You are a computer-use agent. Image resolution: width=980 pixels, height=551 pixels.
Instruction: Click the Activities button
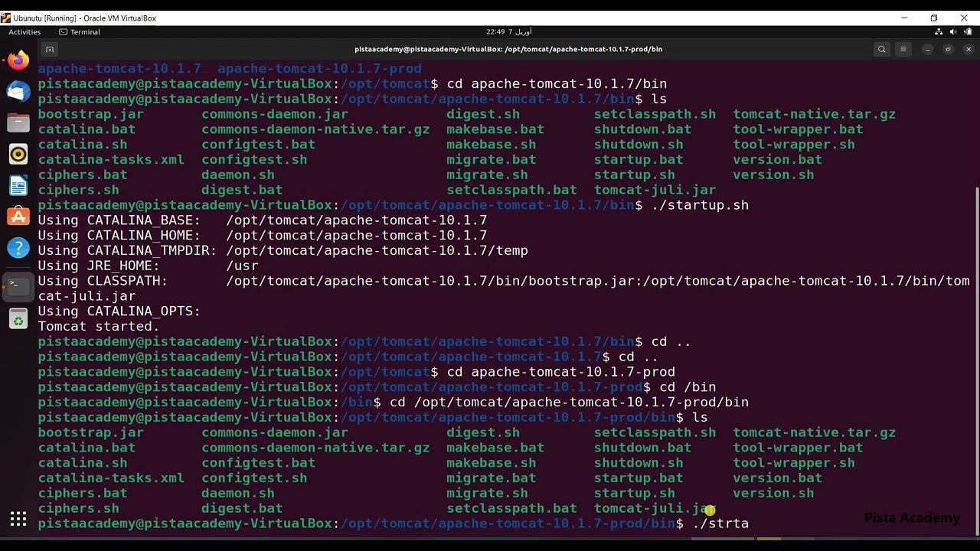pyautogui.click(x=24, y=32)
